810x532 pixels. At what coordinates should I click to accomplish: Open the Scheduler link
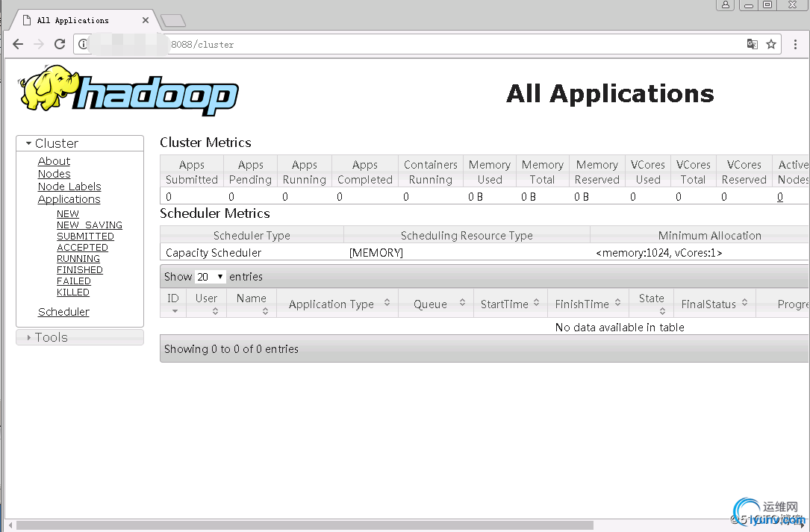[x=63, y=312]
